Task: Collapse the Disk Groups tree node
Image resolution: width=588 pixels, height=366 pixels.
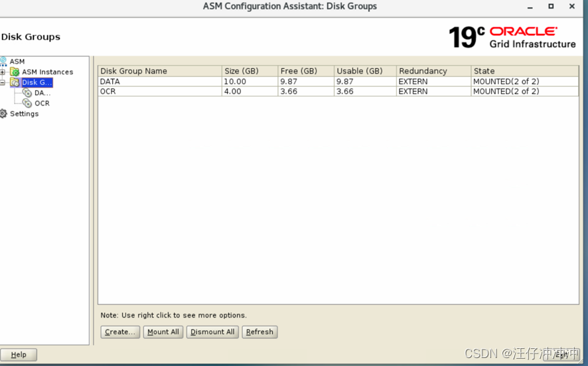Action: tap(2, 82)
